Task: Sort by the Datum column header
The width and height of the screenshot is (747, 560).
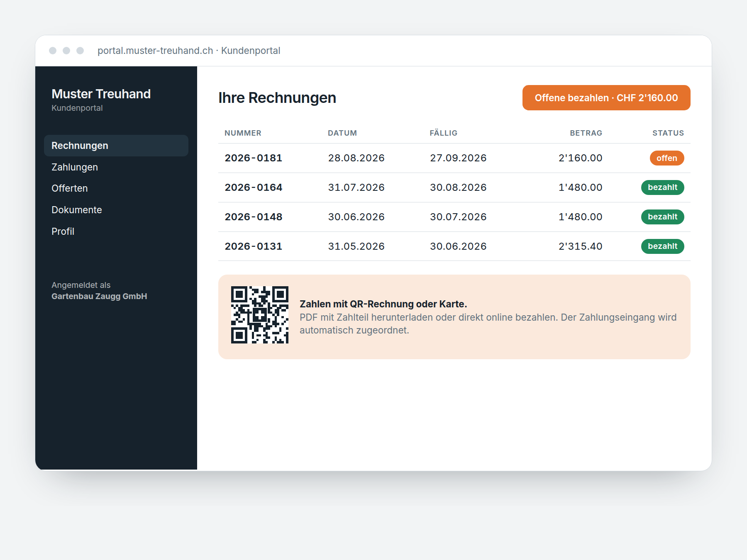Action: click(x=342, y=133)
